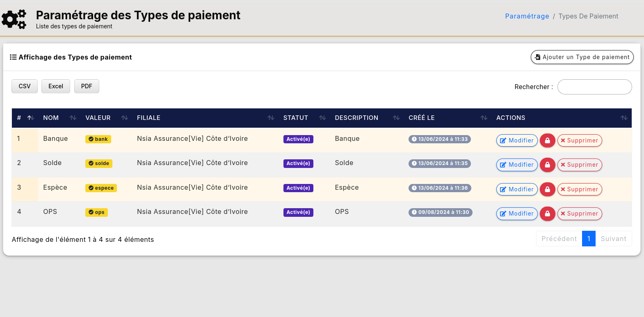
Task: Click the settings gears icon in header
Action: pyautogui.click(x=14, y=19)
